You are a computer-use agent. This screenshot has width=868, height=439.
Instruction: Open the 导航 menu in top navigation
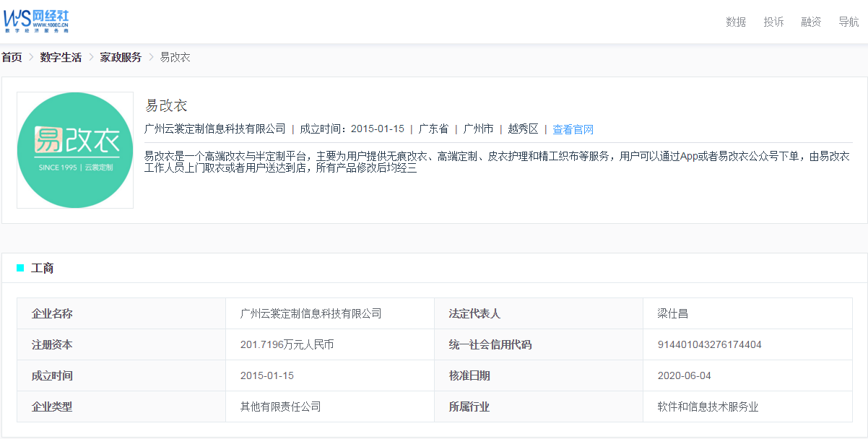[849, 22]
